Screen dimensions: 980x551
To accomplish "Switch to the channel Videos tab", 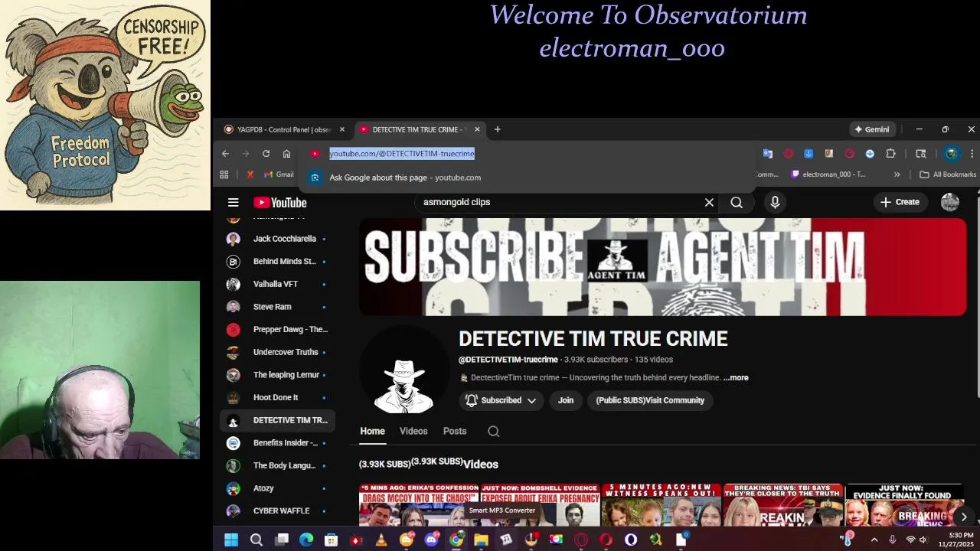I will [x=413, y=432].
